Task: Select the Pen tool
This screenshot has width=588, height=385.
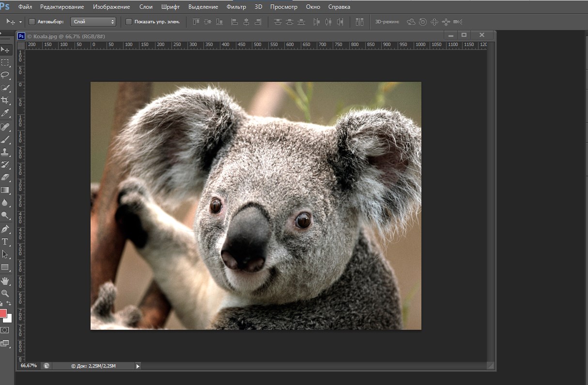Action: 5,229
